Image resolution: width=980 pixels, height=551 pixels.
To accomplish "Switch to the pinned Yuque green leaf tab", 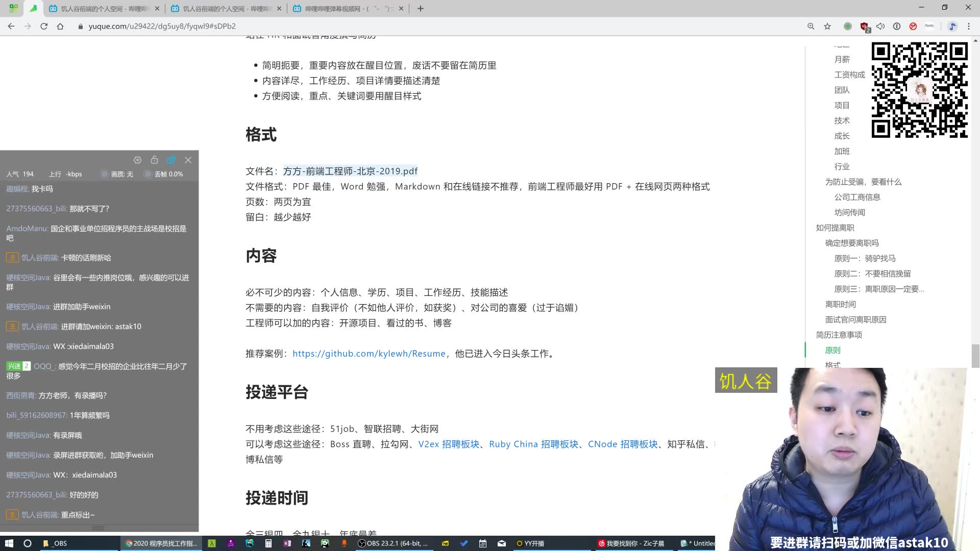I will coord(33,9).
